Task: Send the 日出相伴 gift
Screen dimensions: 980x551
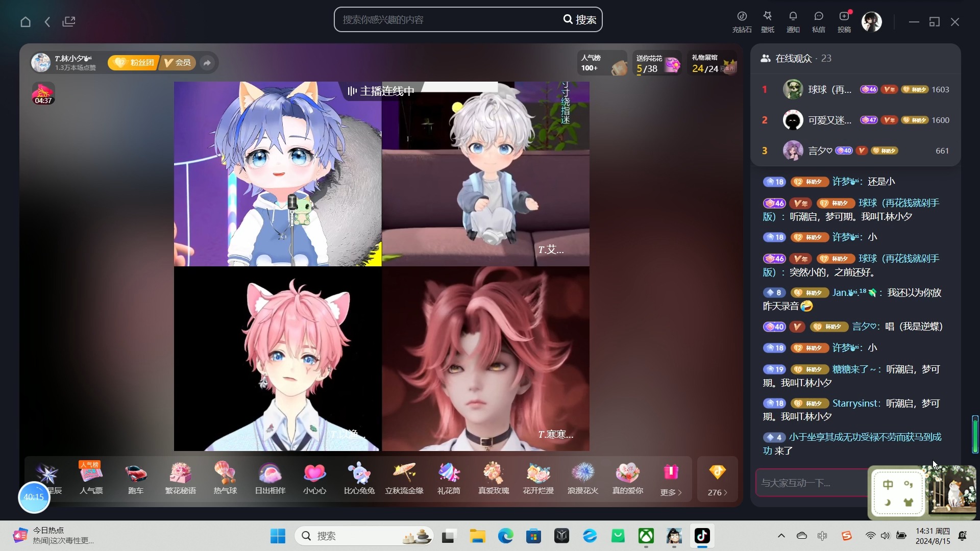Action: [270, 478]
